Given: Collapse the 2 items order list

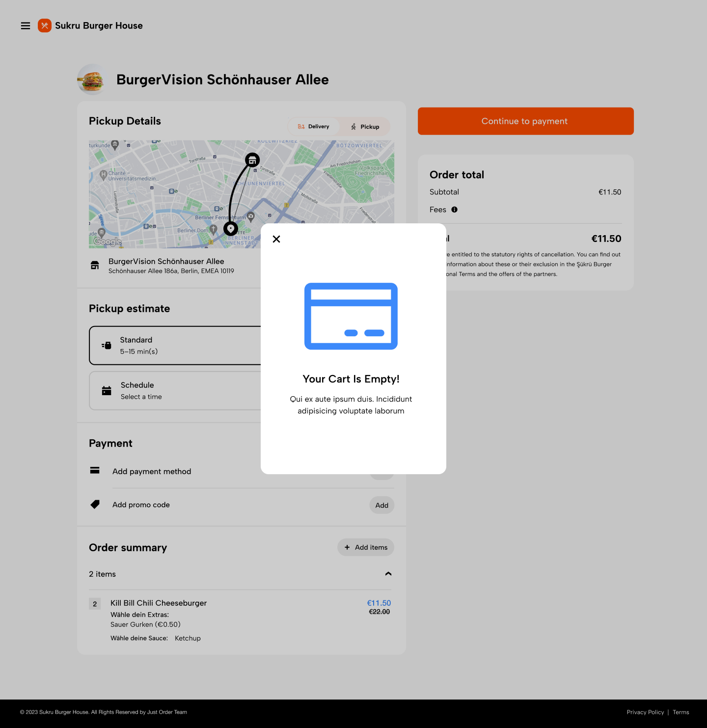Looking at the screenshot, I should (388, 574).
